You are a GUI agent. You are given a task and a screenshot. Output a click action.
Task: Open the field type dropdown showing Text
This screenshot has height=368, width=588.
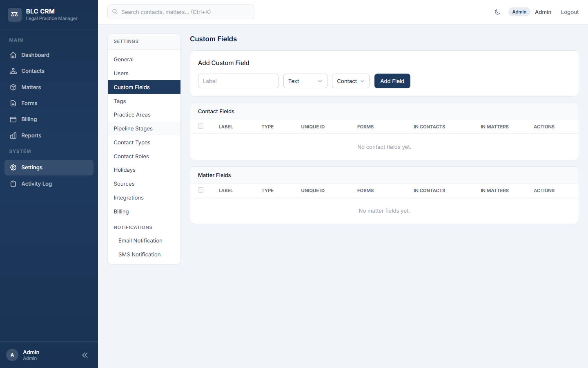point(305,81)
